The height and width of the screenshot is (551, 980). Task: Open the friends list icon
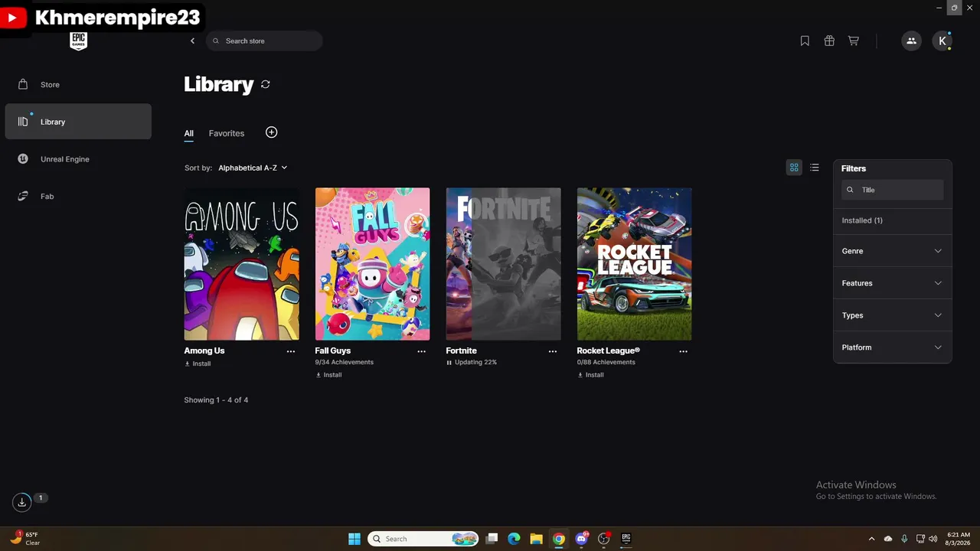(x=911, y=41)
